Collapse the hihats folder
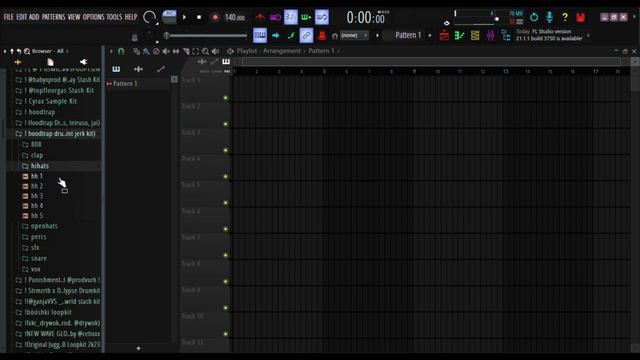 [40, 166]
